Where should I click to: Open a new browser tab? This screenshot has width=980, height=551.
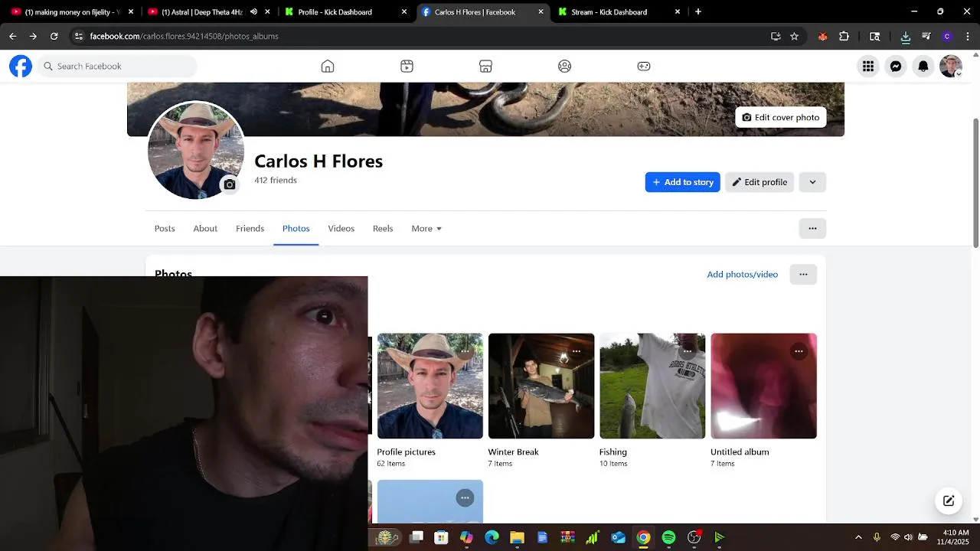(x=698, y=11)
